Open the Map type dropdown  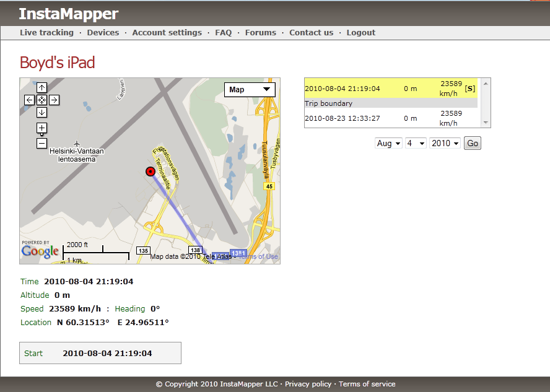pos(250,90)
